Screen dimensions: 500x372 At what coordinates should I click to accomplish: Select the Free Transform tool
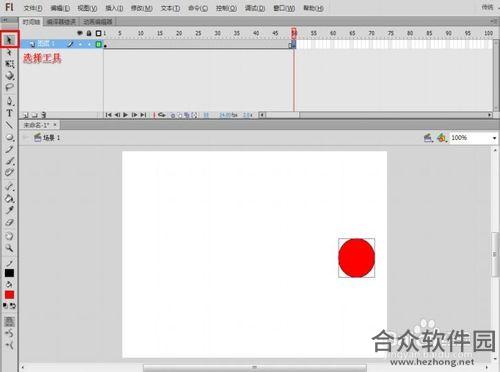pos(10,64)
